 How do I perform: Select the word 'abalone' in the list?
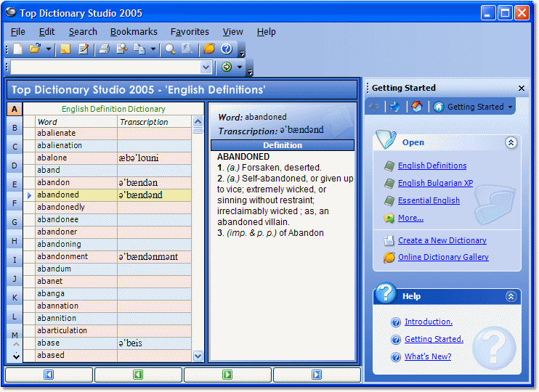click(x=76, y=158)
